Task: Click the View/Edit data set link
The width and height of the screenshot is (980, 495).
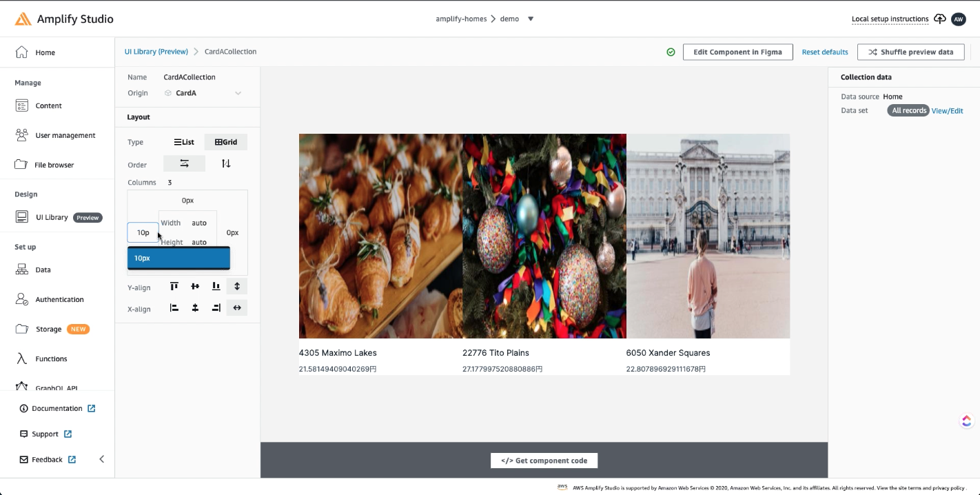Action: coord(948,110)
